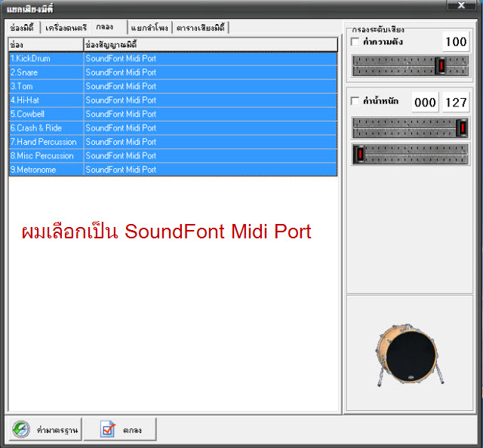This screenshot has height=448, width=483.
Task: Click the volume value field showing 100
Action: pyautogui.click(x=456, y=41)
